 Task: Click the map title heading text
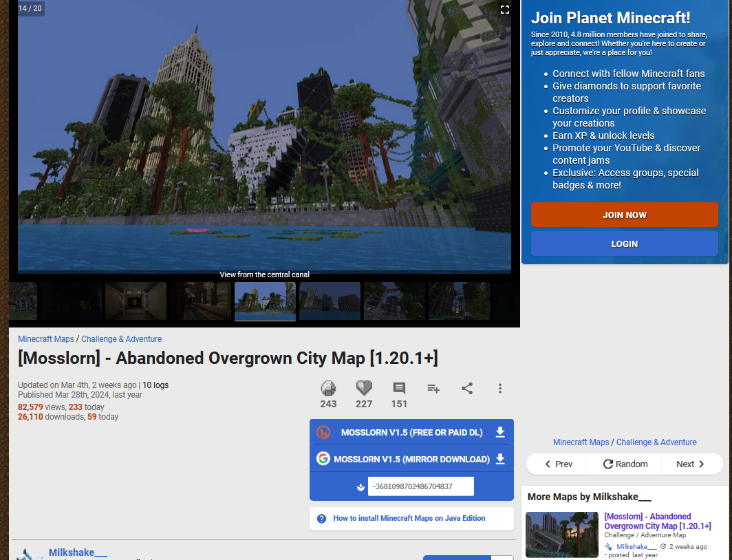pos(228,358)
